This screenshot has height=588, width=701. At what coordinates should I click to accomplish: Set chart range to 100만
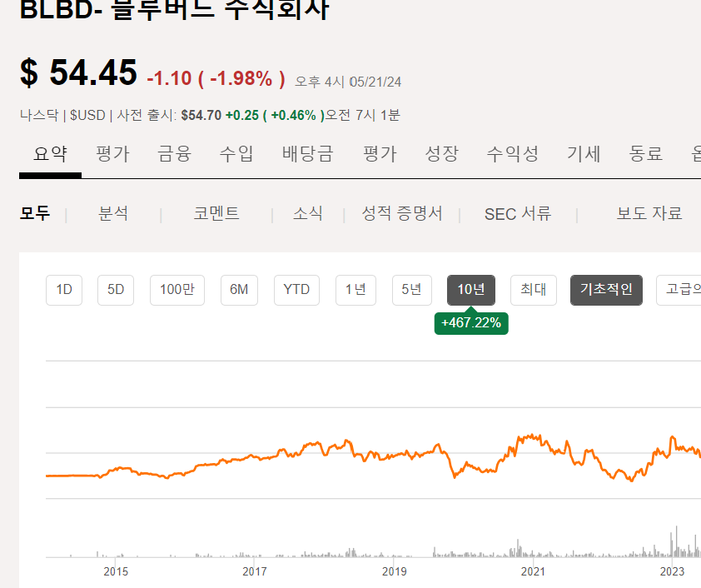point(177,290)
